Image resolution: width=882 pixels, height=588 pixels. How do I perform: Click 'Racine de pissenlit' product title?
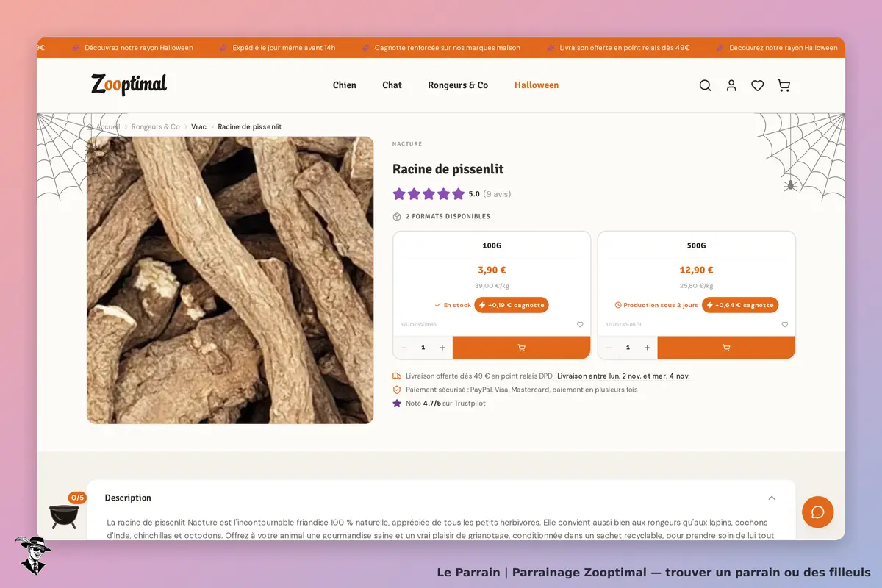[448, 169]
